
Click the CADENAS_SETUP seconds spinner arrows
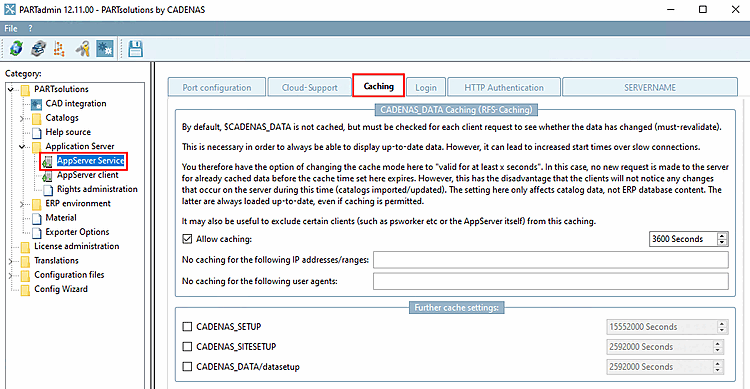tap(722, 327)
